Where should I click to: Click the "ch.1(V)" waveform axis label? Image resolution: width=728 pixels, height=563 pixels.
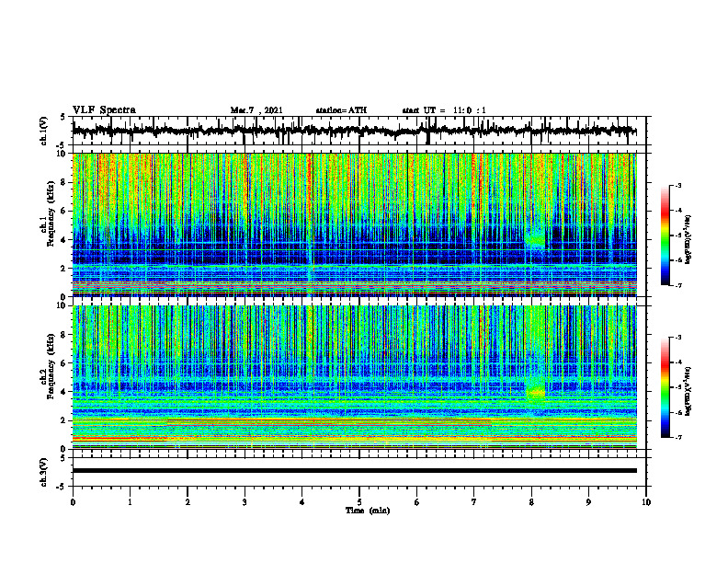(44, 131)
